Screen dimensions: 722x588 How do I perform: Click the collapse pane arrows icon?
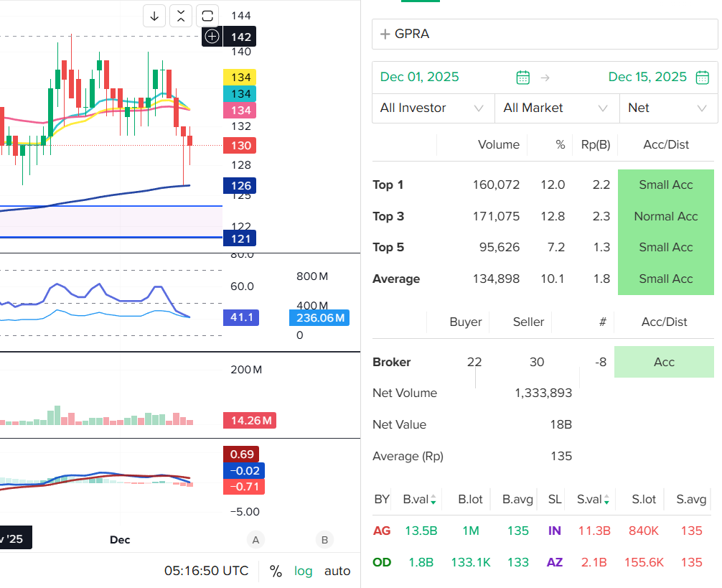click(x=181, y=16)
